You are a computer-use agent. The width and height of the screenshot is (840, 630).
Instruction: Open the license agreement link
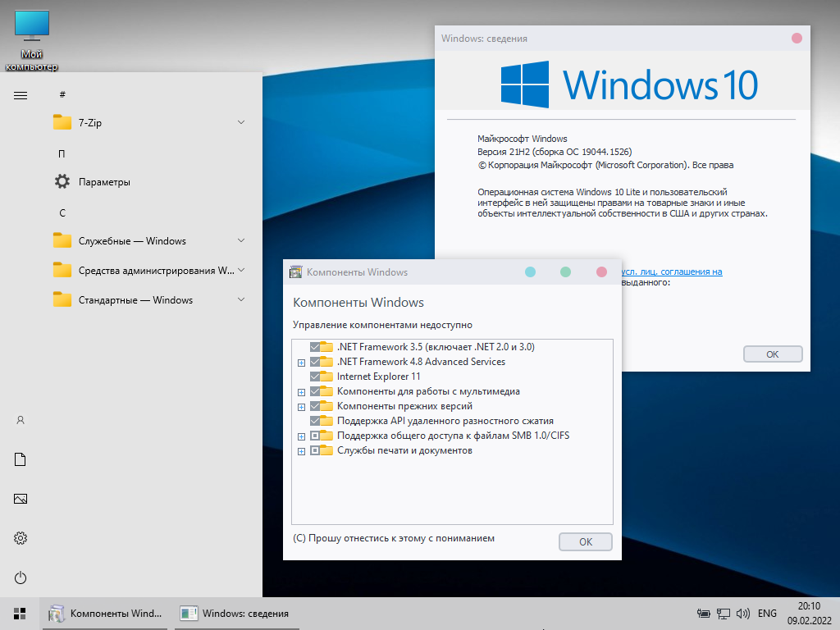tap(673, 272)
